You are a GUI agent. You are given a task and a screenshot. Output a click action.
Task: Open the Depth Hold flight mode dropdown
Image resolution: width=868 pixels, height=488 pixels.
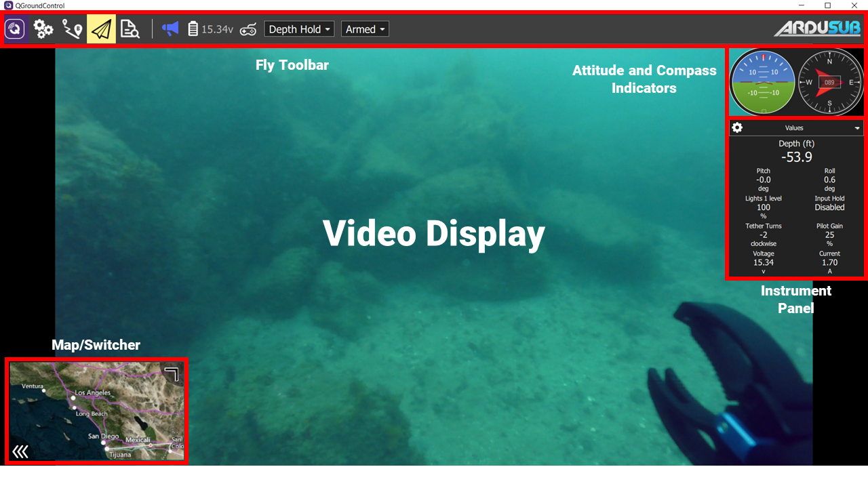tap(299, 29)
